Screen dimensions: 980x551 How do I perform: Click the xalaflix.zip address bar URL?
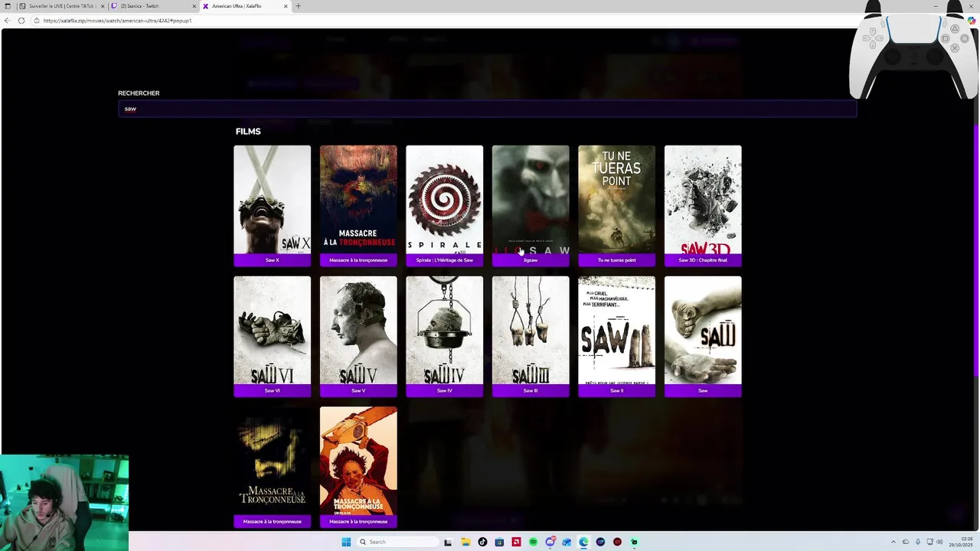[118, 21]
